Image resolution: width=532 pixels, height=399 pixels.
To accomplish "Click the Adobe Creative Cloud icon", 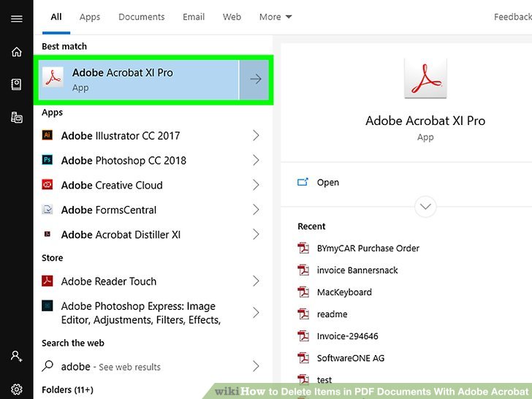I will click(47, 184).
